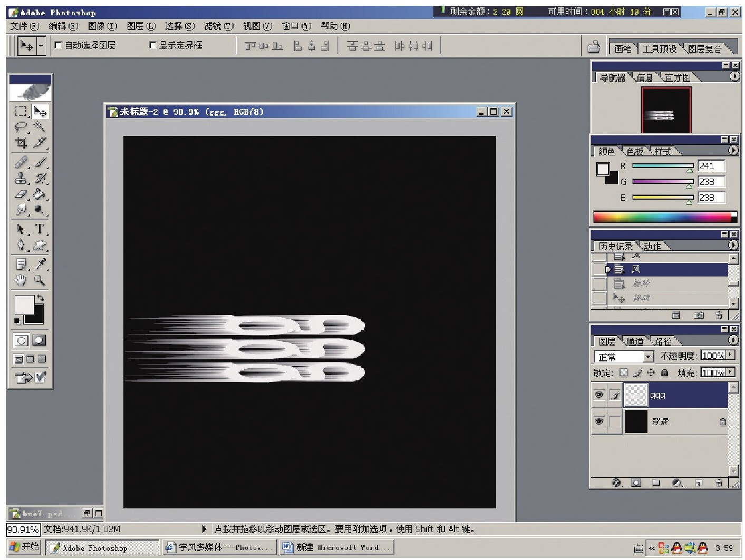Select the Lasso tool

click(21, 127)
